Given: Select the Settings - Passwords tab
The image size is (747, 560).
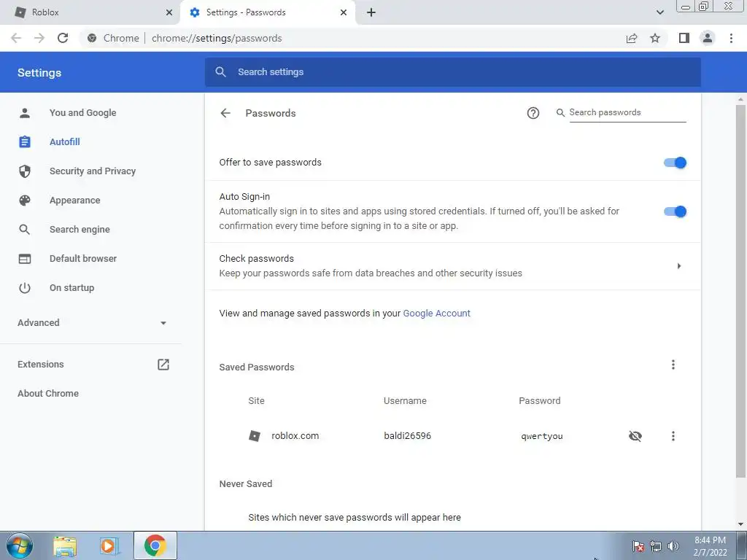Looking at the screenshot, I should tap(267, 12).
